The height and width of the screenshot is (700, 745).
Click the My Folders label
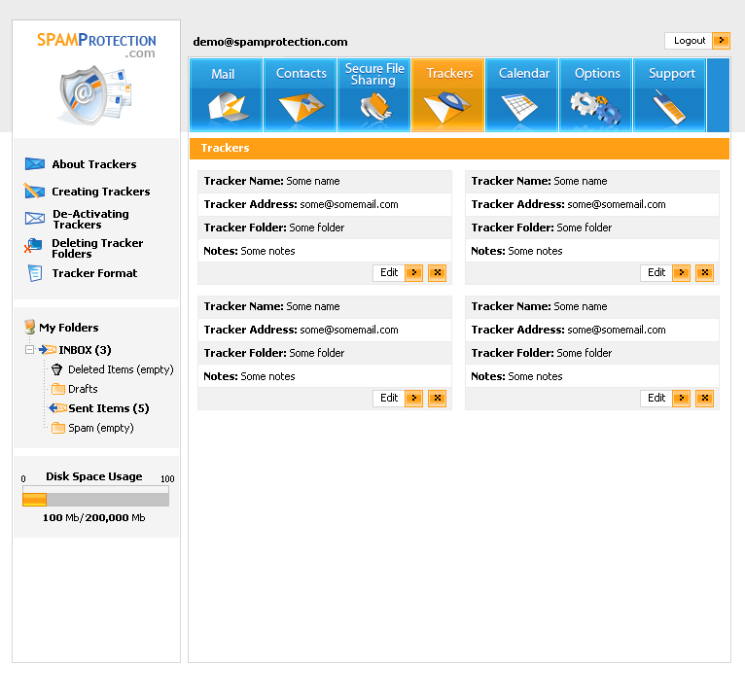[x=69, y=328]
